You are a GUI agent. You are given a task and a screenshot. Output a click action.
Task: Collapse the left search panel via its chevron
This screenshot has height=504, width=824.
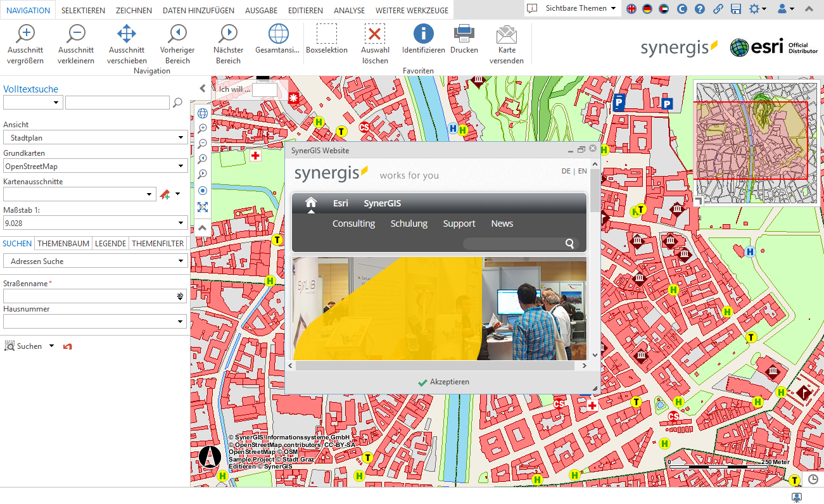click(202, 88)
